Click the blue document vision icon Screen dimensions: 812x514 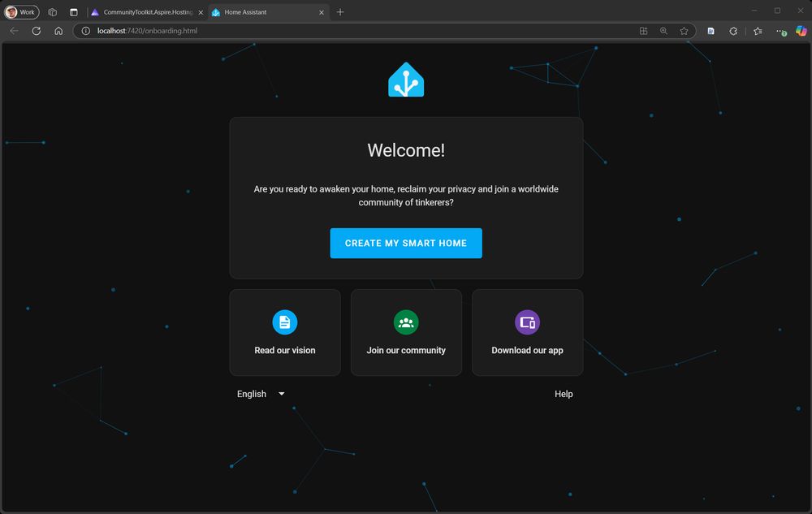[x=285, y=322]
